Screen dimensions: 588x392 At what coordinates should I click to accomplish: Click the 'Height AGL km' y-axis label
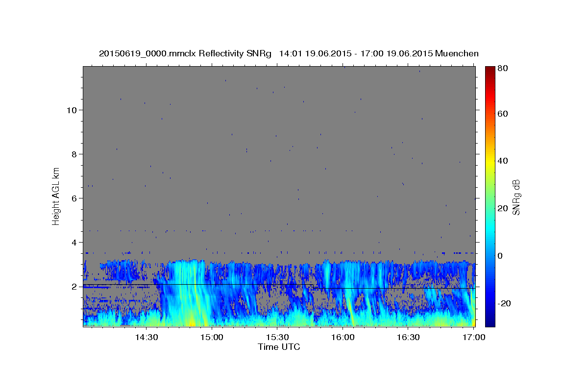coord(56,196)
